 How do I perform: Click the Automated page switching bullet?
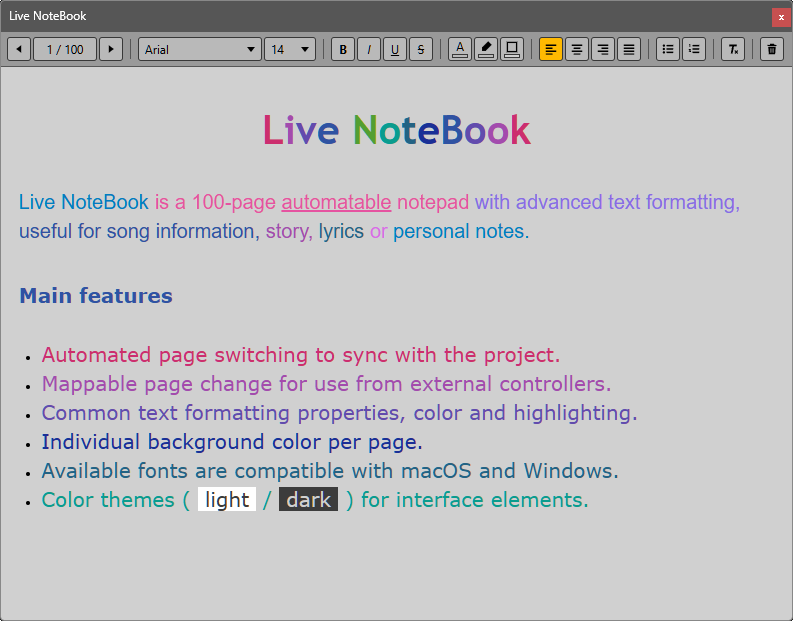301,356
